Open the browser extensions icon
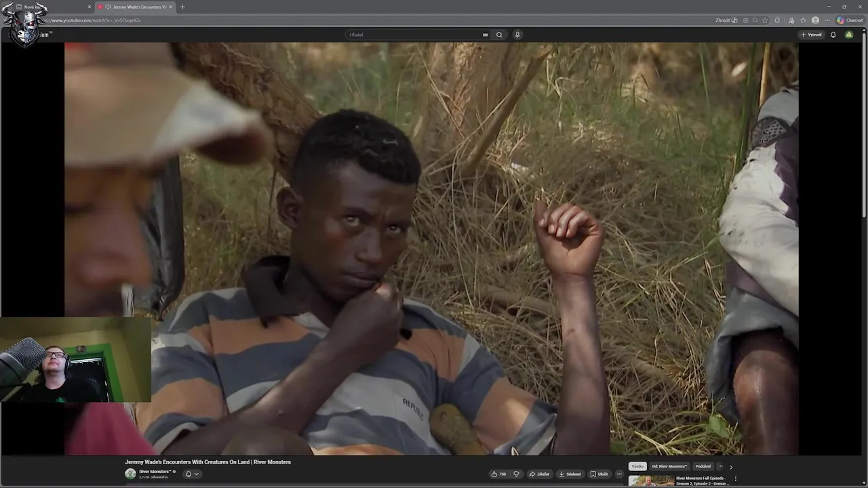Viewport: 868px width, 488px height. (x=777, y=20)
